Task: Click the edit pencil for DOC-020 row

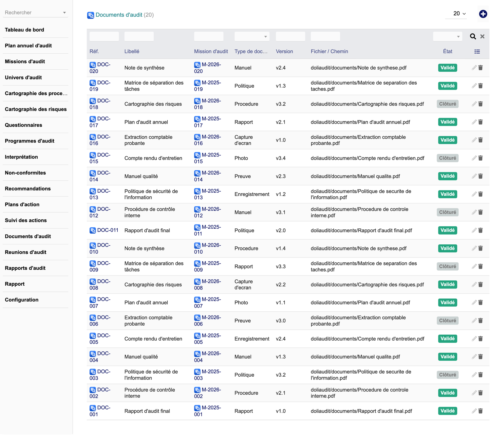Action: [474, 68]
